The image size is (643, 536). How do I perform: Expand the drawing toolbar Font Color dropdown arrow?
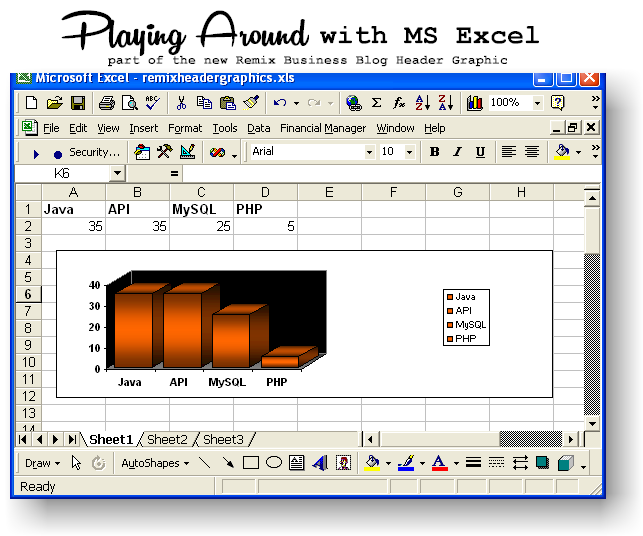click(x=456, y=464)
